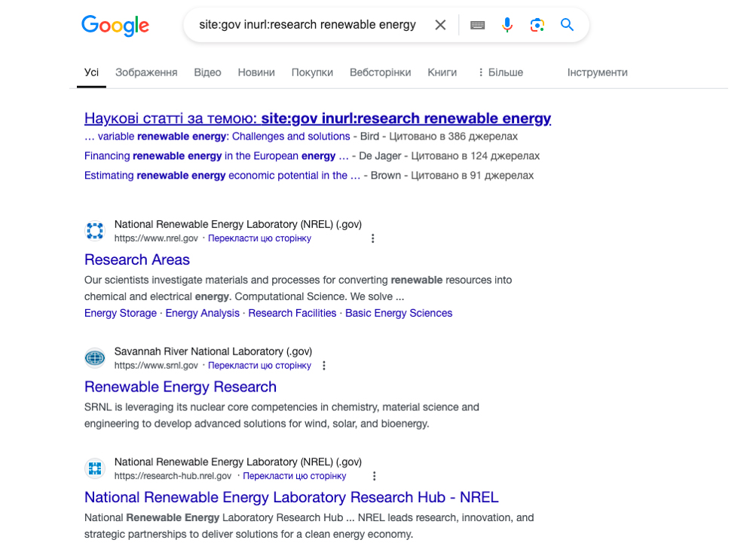Open the Інструменти search tools
Image resolution: width=756 pixels, height=549 pixels.
point(598,72)
